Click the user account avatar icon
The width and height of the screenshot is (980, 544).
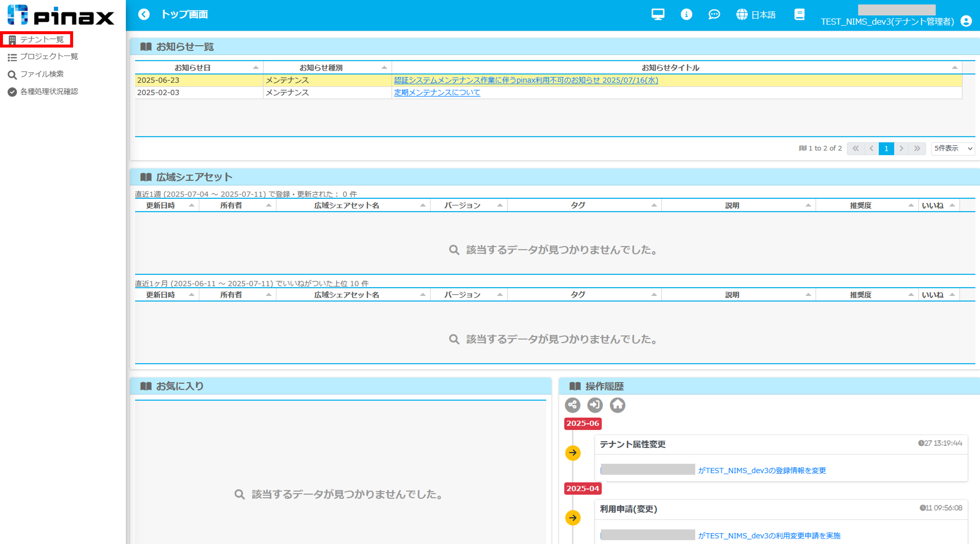[966, 21]
